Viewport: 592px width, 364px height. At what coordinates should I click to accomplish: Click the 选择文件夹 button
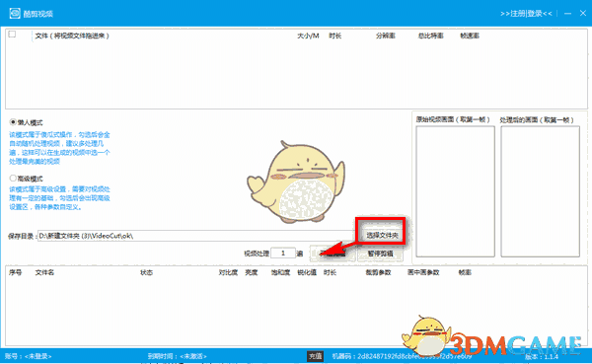[382, 235]
